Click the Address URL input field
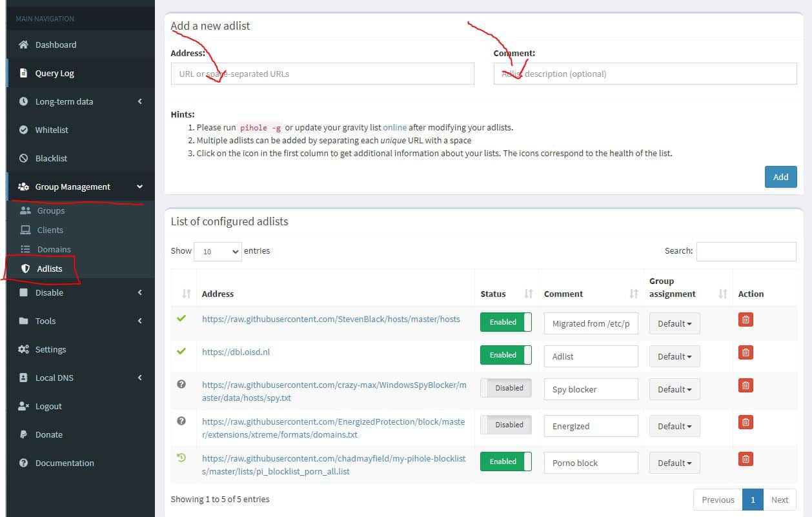The width and height of the screenshot is (812, 517). [322, 74]
